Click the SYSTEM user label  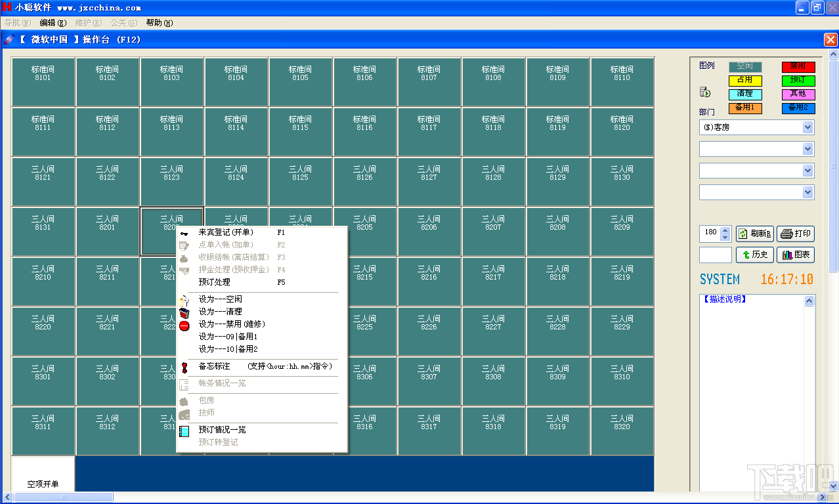[x=720, y=280]
